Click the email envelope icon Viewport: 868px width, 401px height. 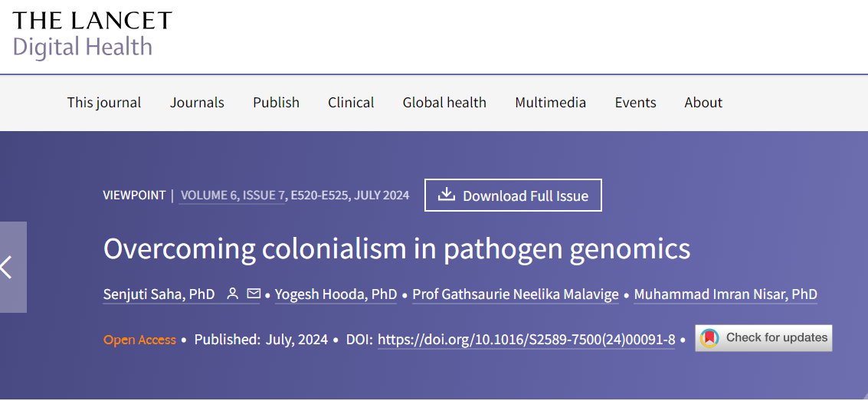254,294
